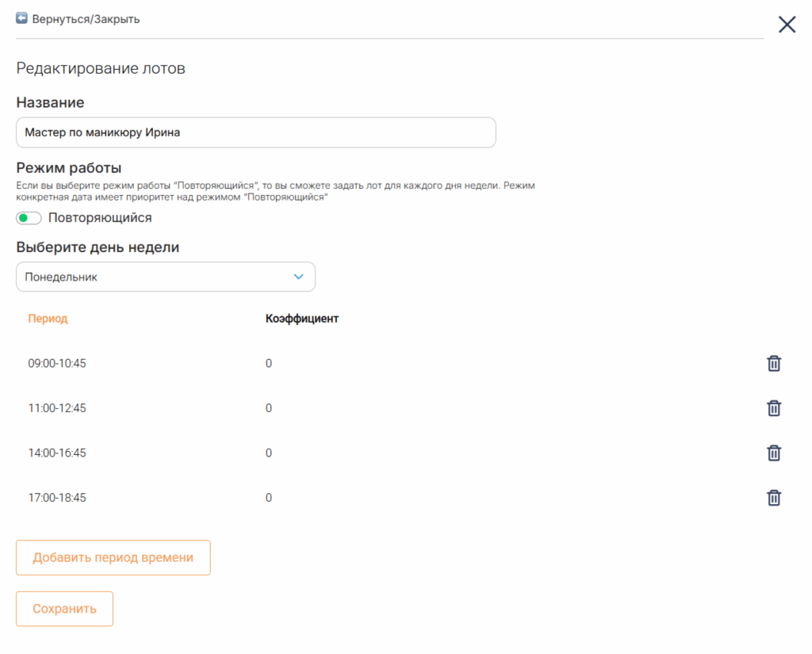Image resolution: width=812 pixels, height=654 pixels.
Task: Open the Понедельник weekday dropdown
Action: pyautogui.click(x=166, y=277)
